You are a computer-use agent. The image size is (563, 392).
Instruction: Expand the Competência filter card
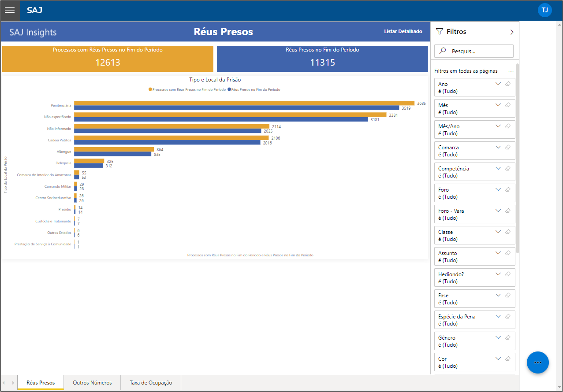(x=498, y=168)
